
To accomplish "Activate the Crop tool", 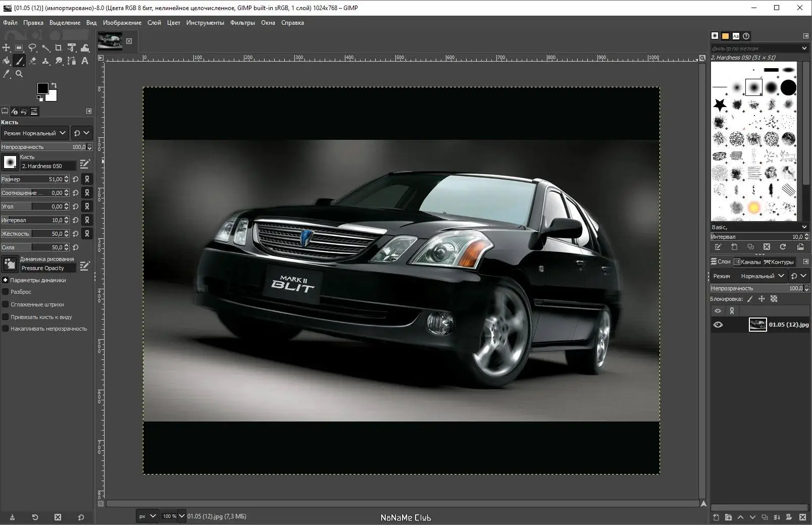I will pyautogui.click(x=58, y=48).
